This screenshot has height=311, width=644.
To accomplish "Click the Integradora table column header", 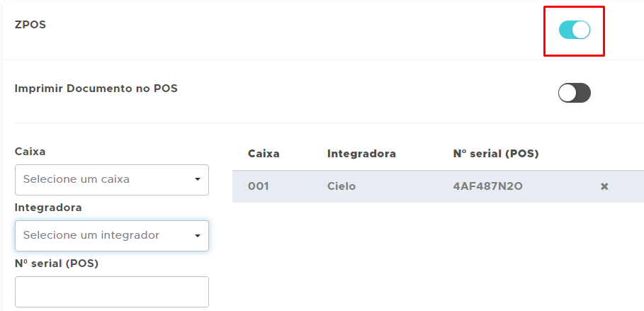I will tap(361, 153).
